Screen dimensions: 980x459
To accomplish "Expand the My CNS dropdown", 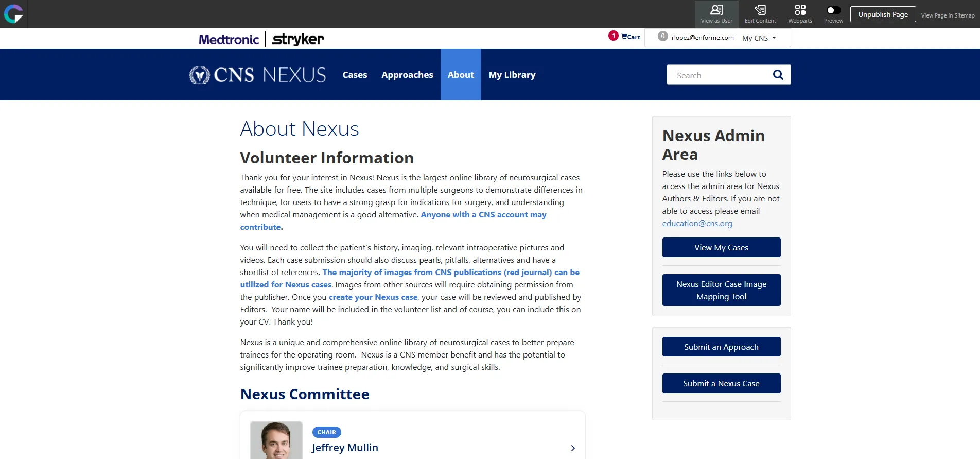I will tap(759, 38).
